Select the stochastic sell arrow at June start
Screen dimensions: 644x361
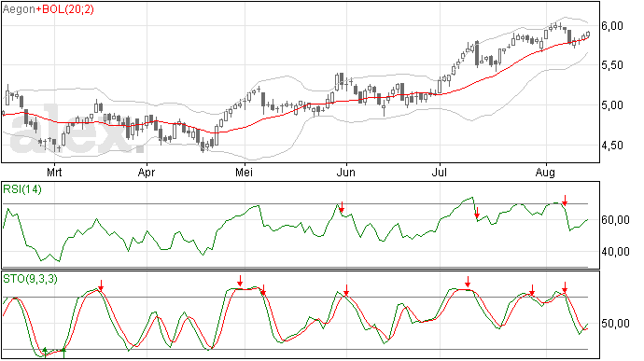pos(346,290)
